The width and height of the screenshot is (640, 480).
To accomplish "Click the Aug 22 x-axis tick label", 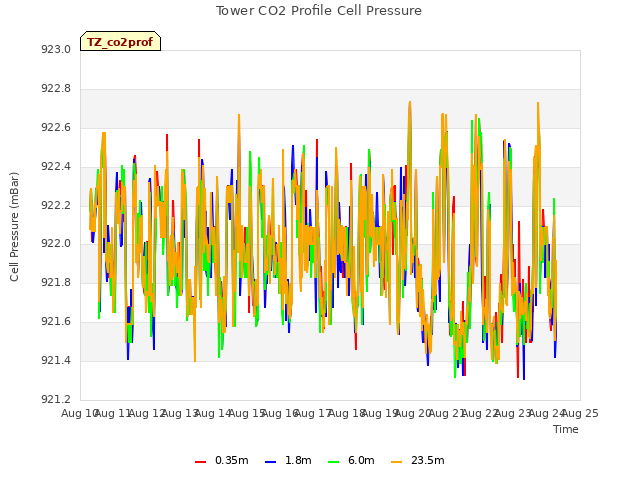I will [480, 413].
